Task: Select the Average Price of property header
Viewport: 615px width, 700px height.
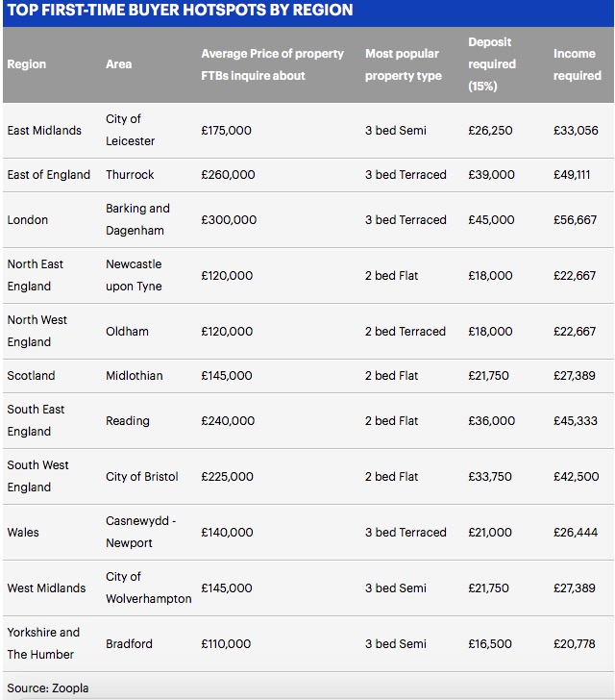Action: (x=272, y=64)
